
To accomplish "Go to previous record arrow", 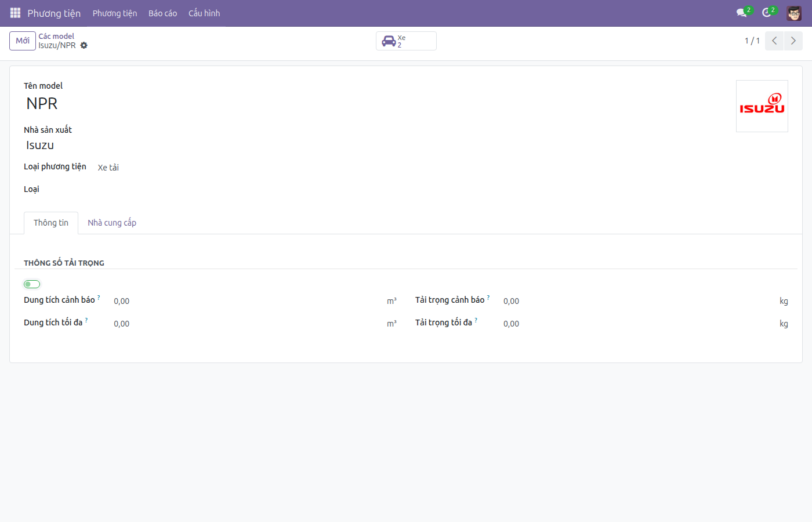I will pyautogui.click(x=774, y=41).
